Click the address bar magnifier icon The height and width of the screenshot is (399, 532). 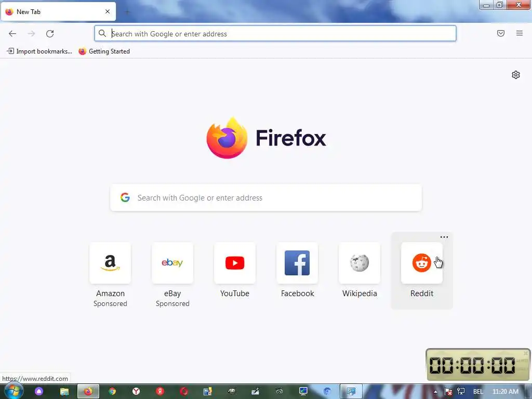tap(102, 33)
